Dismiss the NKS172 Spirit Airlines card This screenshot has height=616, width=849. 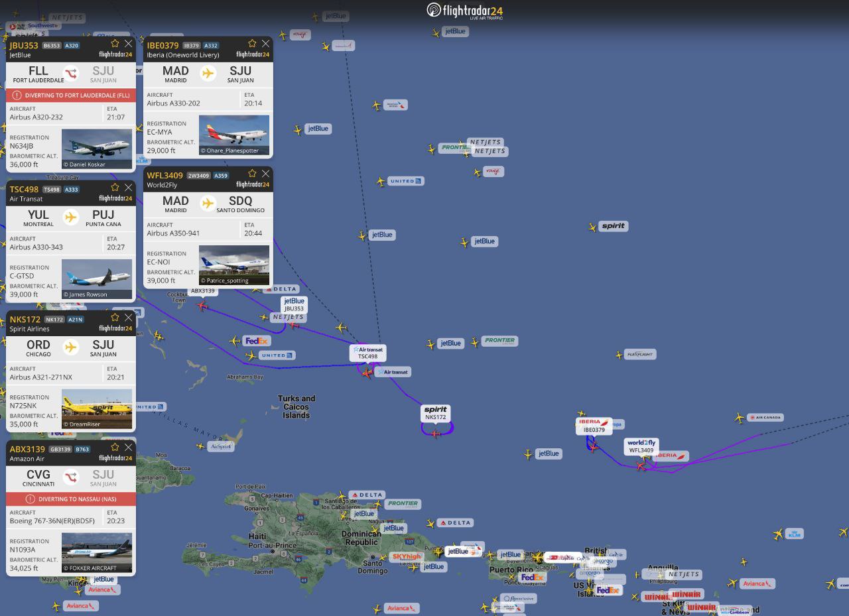pyautogui.click(x=128, y=318)
